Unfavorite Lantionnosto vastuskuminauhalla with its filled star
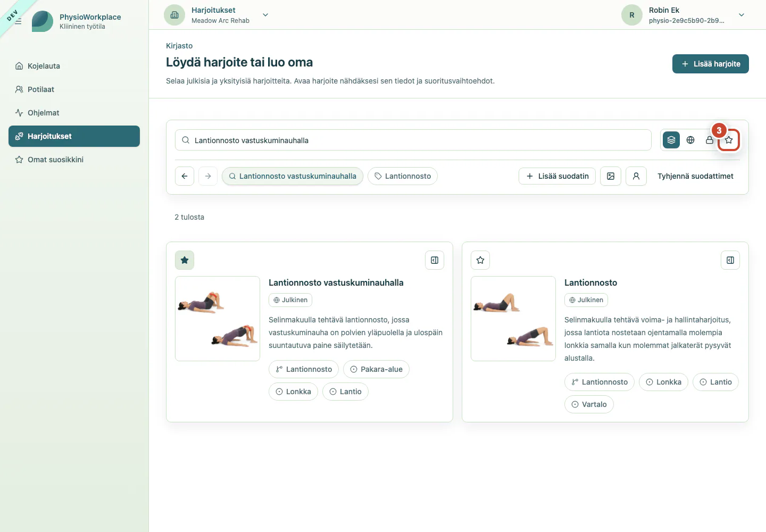 tap(185, 260)
